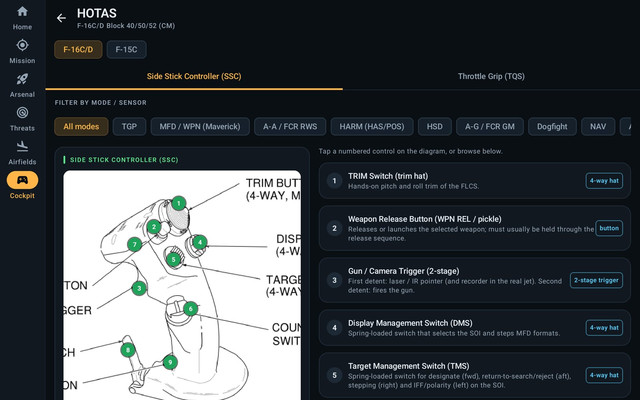Click the back arrow next to HOTAS
The image size is (640, 400).
(x=61, y=18)
